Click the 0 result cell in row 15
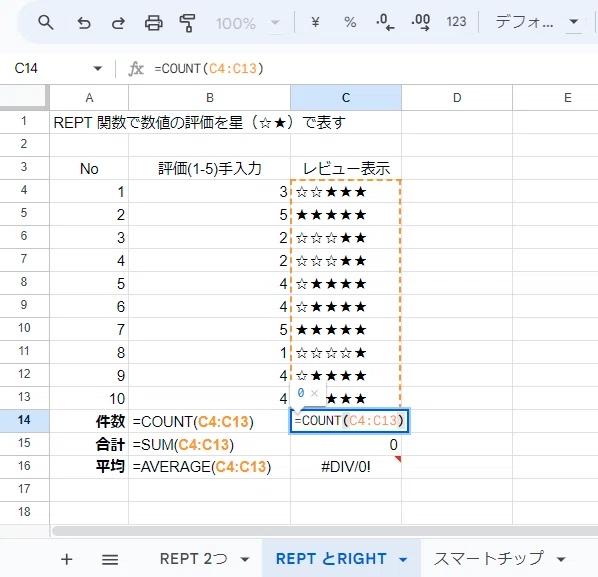The height and width of the screenshot is (577, 598). pyautogui.click(x=346, y=444)
